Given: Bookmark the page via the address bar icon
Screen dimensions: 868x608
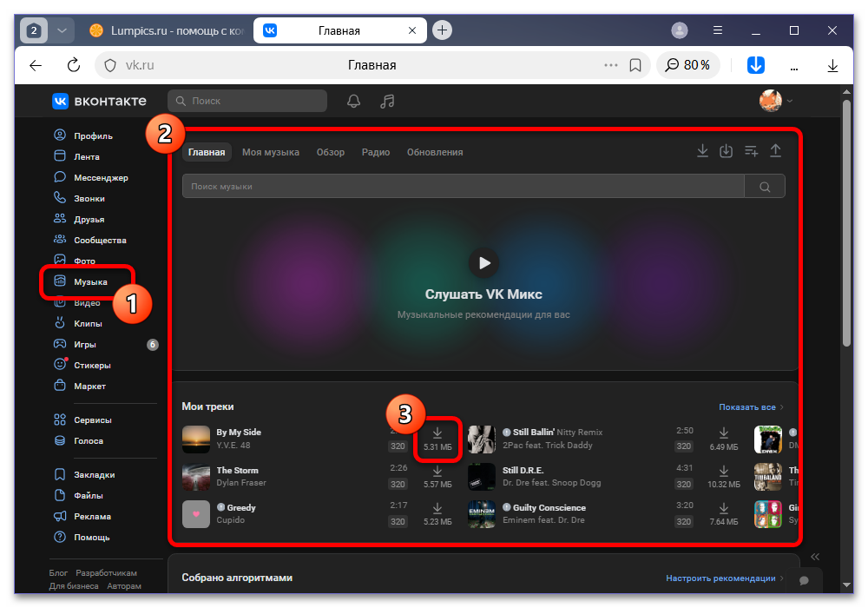Looking at the screenshot, I should (635, 65).
